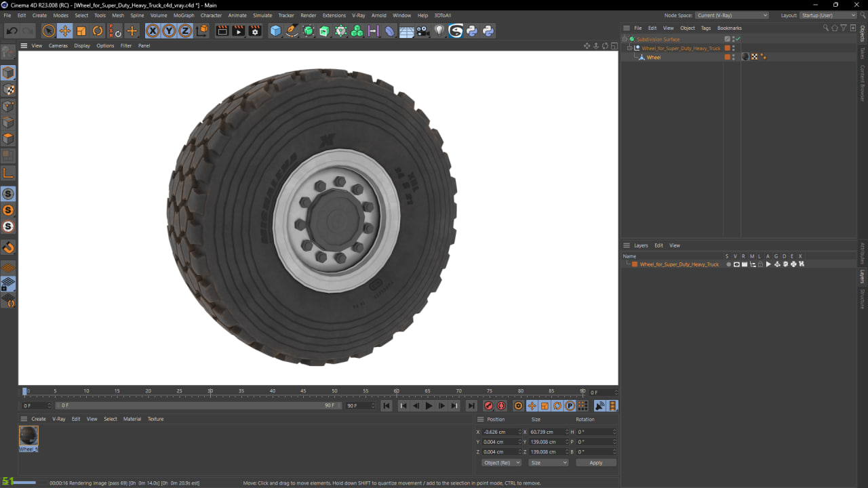Click the Position X input field
868x488 pixels.
[502, 432]
